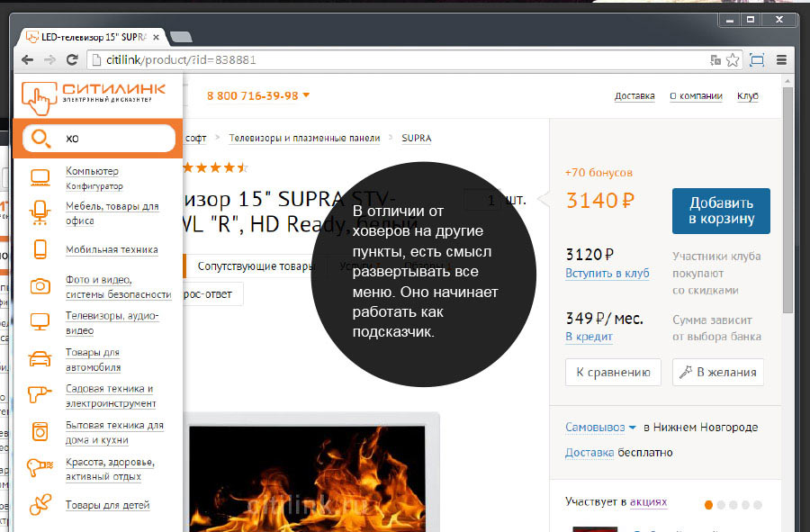The height and width of the screenshot is (532, 810).
Task: Open the Chrome hamburger menu
Action: coord(781,60)
